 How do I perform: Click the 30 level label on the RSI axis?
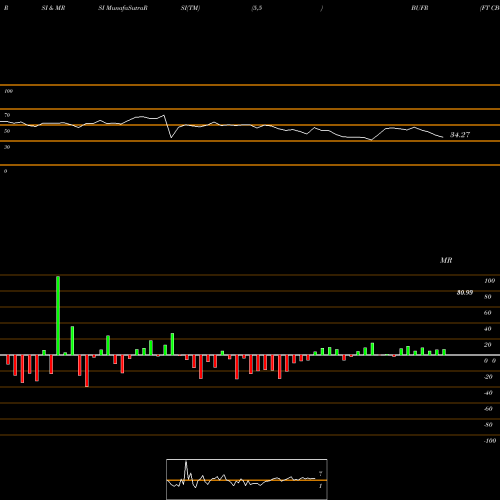click(7, 147)
